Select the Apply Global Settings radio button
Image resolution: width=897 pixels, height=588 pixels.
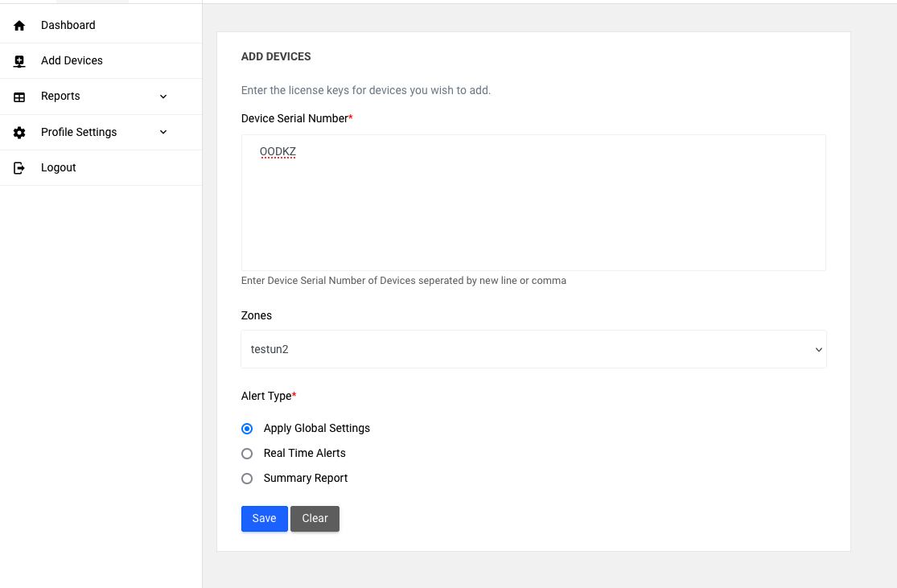coord(247,429)
